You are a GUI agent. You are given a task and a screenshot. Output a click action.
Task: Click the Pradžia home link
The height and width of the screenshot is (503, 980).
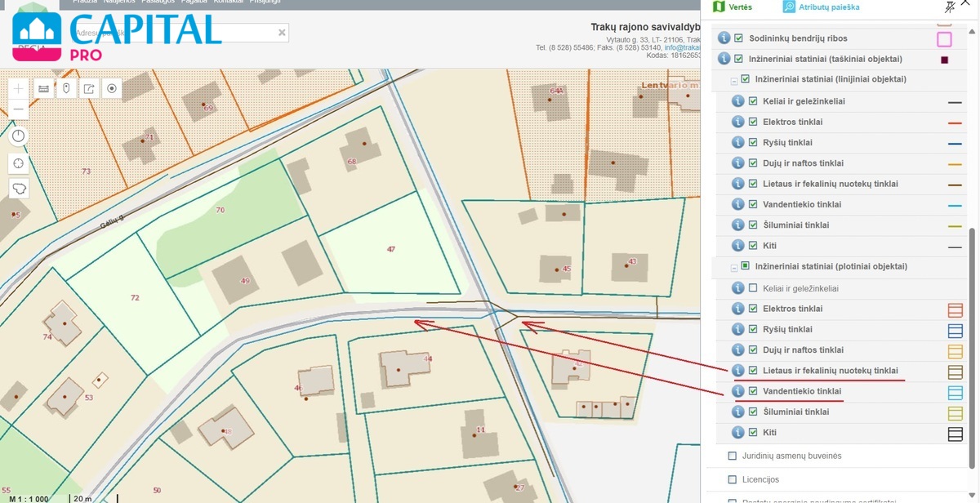[x=86, y=2]
